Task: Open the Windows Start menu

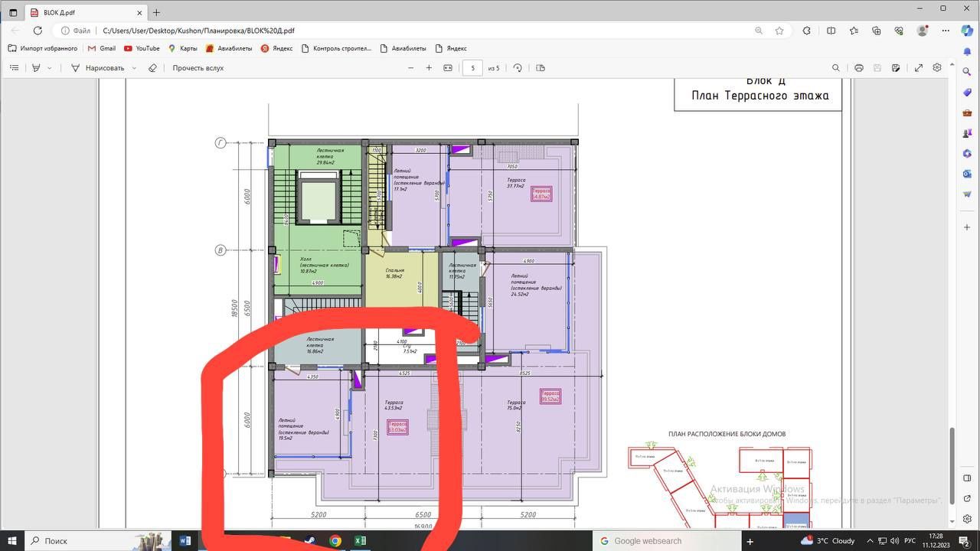Action: click(12, 540)
